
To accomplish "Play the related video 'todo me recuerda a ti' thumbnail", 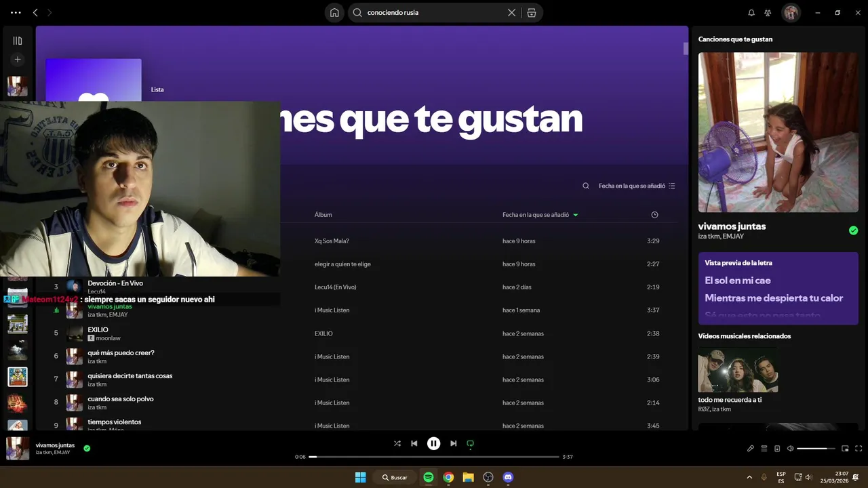I will coord(738,369).
